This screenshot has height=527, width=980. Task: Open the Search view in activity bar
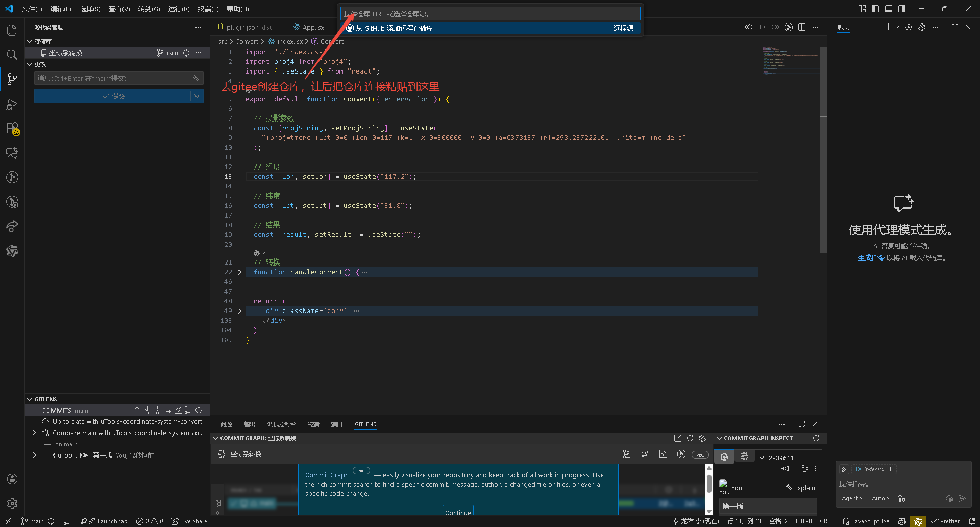click(x=12, y=55)
